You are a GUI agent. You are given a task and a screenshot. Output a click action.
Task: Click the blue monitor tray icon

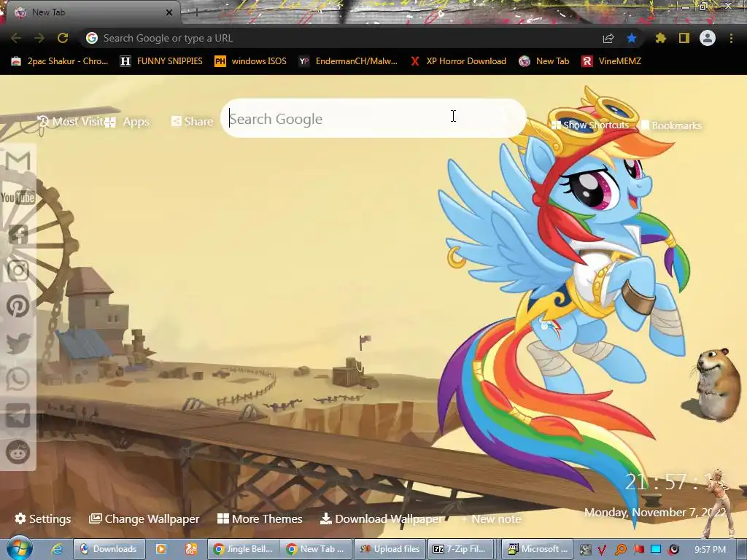click(656, 549)
